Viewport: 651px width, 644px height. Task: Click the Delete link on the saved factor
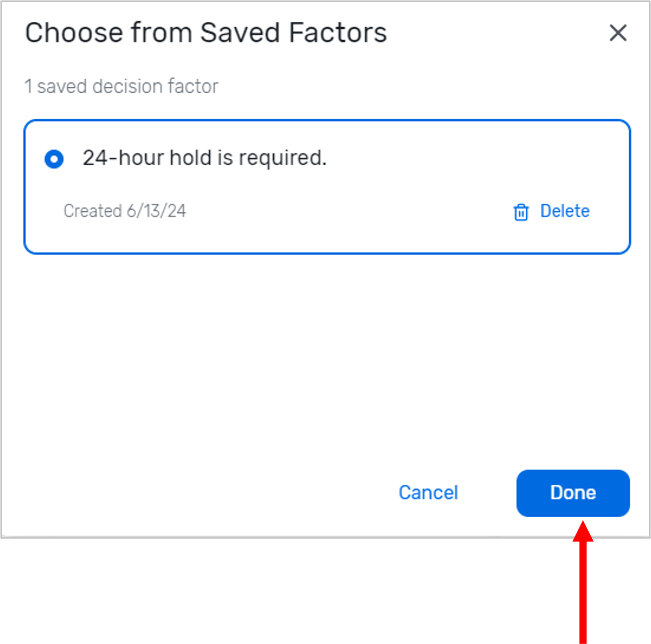[564, 211]
